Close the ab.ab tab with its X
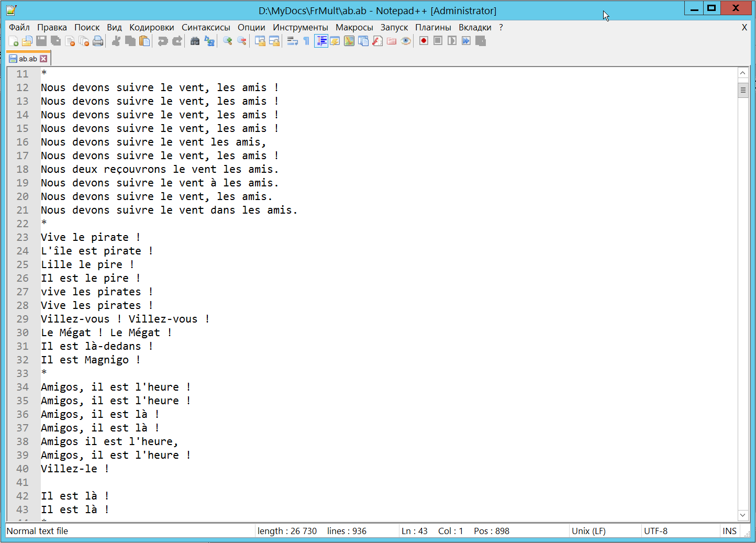This screenshot has height=543, width=756. pyautogui.click(x=44, y=59)
